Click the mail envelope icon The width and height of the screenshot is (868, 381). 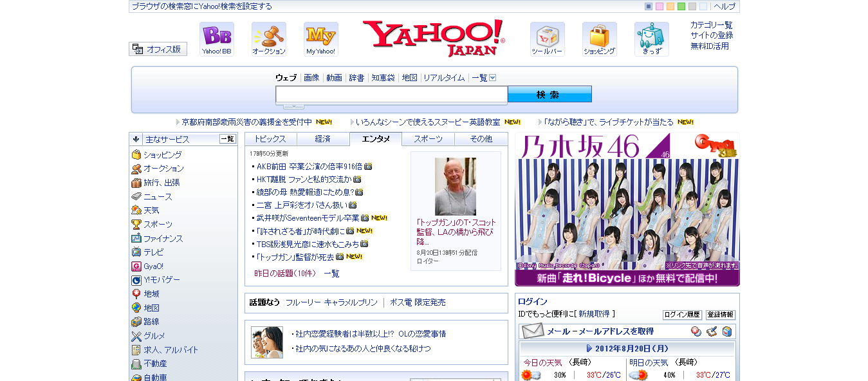(x=533, y=331)
